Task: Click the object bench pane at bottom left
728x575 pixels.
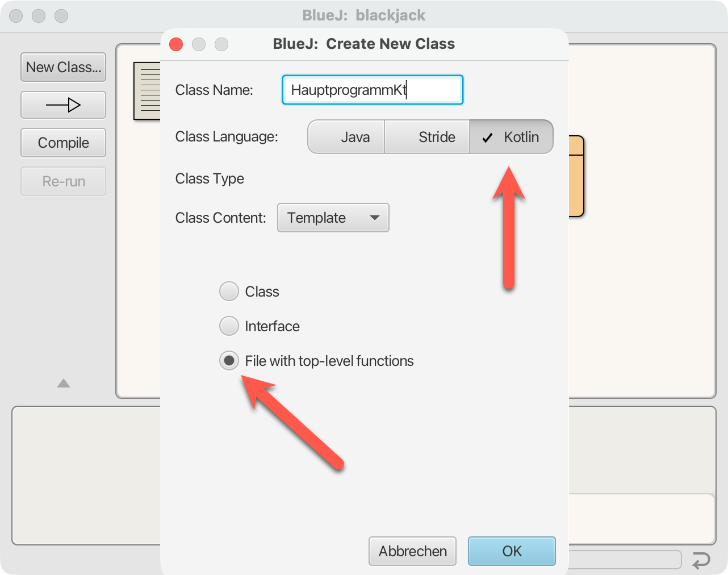Action: pos(85,476)
